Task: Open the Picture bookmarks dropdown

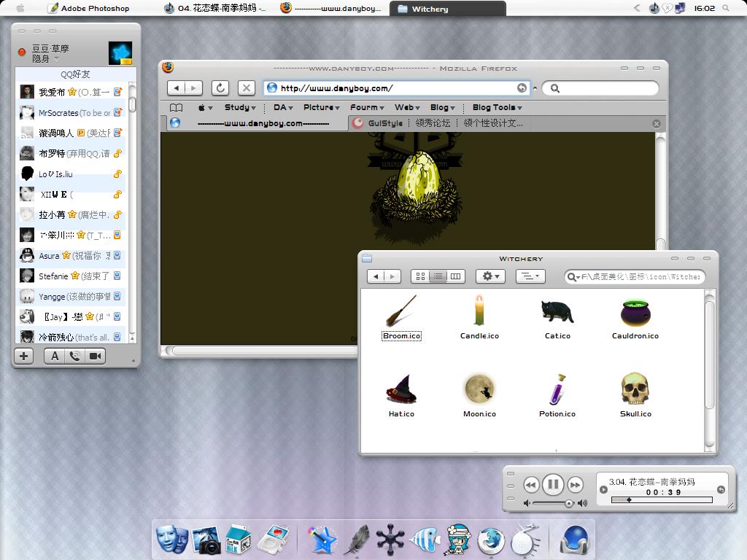Action: point(322,108)
